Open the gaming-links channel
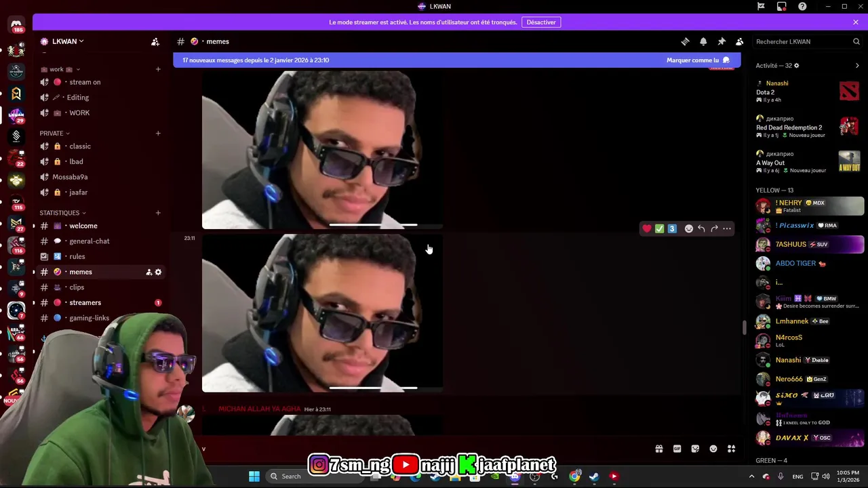This screenshot has width=868, height=488. [x=100, y=318]
